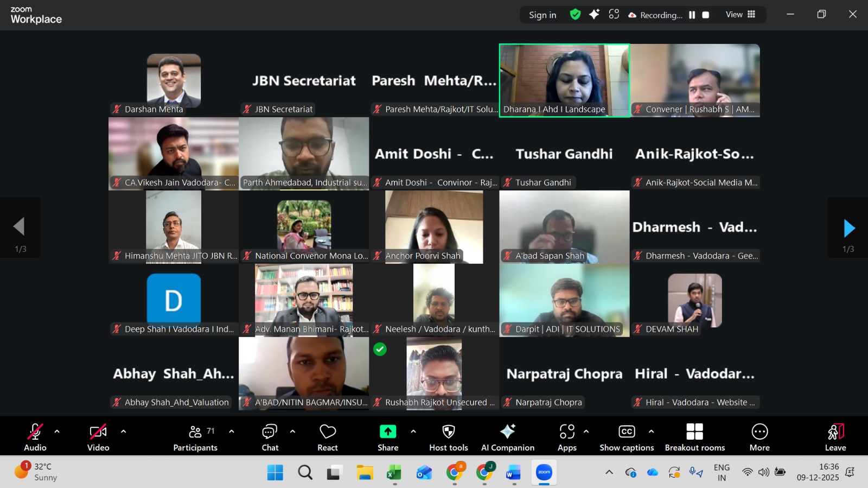Turn on the Video camera
Image resolution: width=868 pixels, height=488 pixels.
98,438
